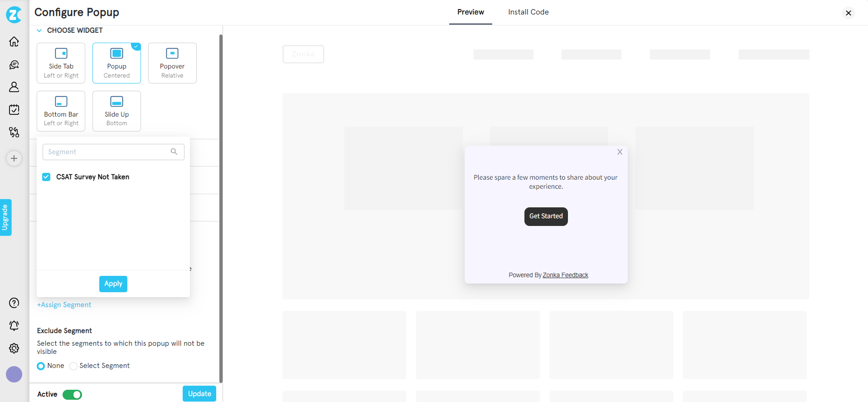This screenshot has height=402, width=868.
Task: Choose Select Segment radio option
Action: 73,366
